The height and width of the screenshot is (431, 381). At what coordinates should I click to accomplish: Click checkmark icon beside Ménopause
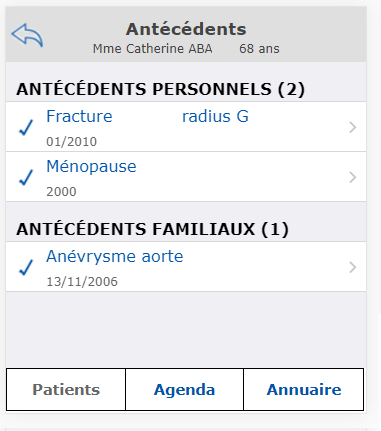[x=26, y=177]
